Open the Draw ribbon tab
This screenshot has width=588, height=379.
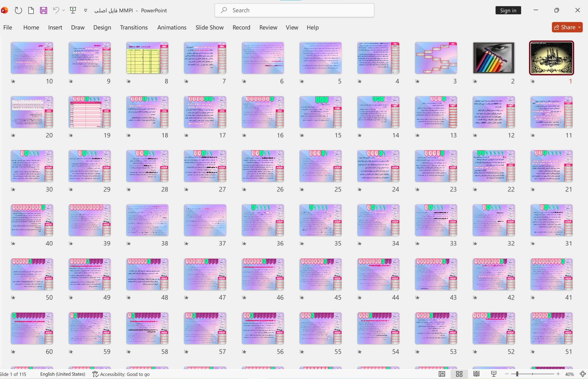(78, 27)
